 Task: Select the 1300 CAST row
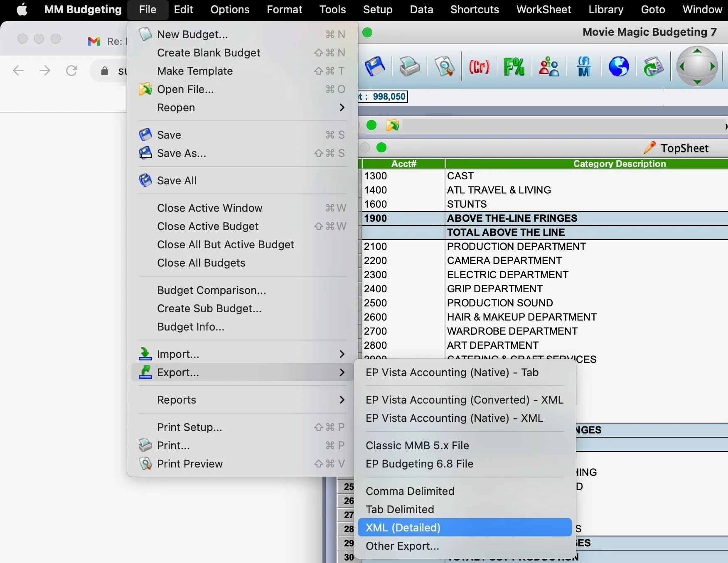[545, 176]
